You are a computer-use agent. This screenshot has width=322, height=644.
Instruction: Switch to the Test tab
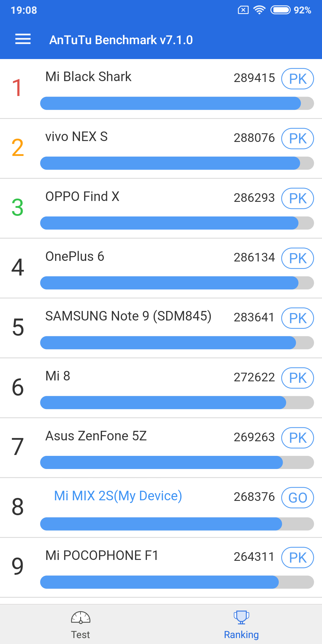point(80,634)
